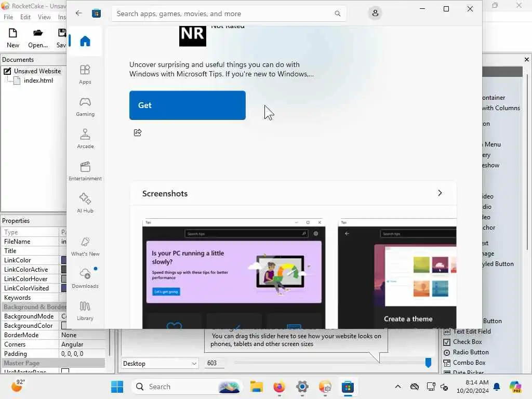Toggle the UseMasterPage checkbox

[65, 371]
